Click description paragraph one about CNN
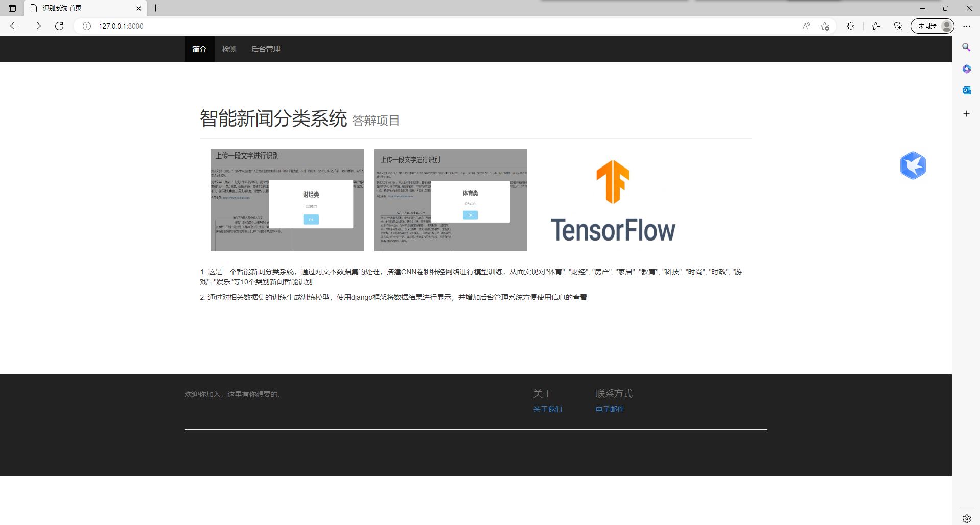 pyautogui.click(x=471, y=277)
